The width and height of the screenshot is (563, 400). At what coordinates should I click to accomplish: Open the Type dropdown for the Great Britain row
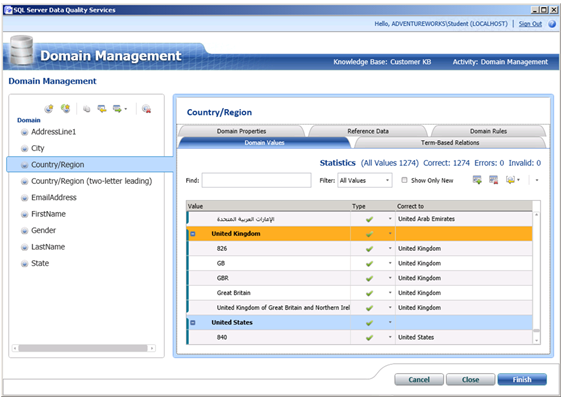coord(390,292)
